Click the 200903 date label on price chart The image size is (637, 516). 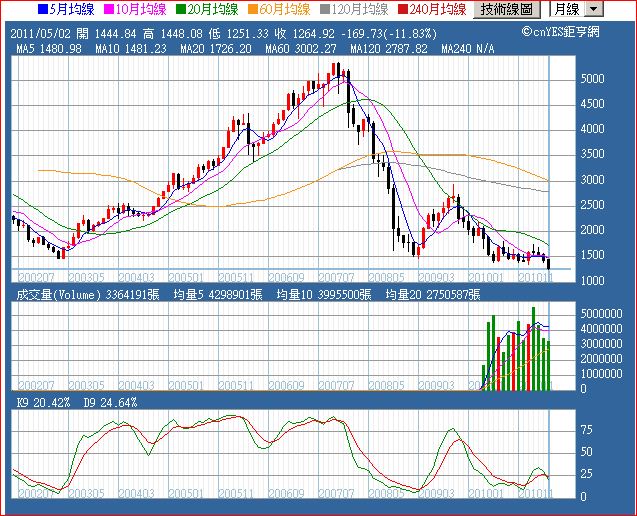[436, 278]
